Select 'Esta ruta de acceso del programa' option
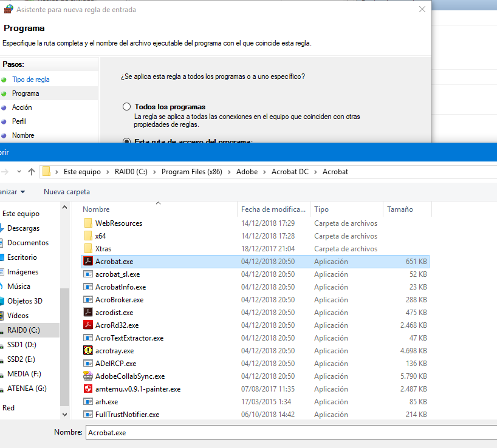 [126, 140]
